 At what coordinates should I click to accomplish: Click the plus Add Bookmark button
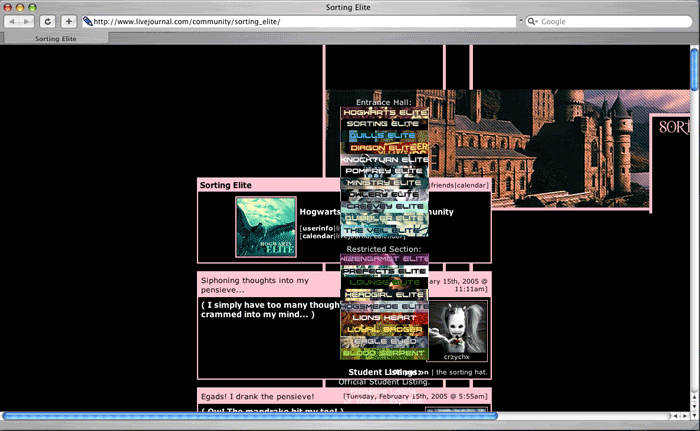click(x=69, y=21)
